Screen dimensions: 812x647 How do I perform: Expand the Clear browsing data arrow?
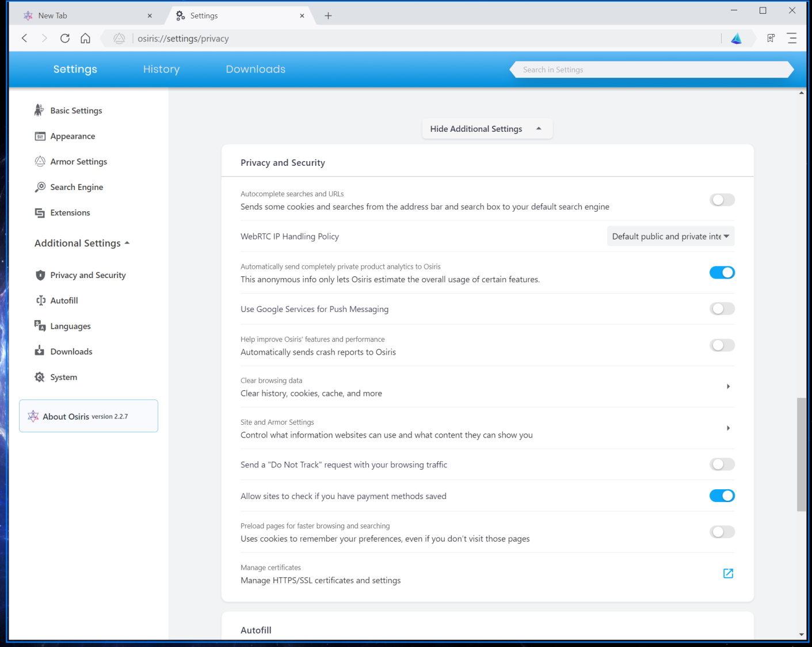[728, 386]
